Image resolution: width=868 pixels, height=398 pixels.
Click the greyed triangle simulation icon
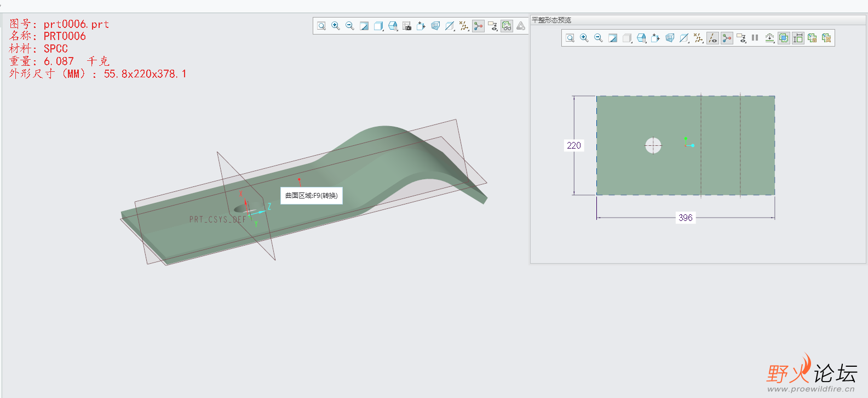[x=521, y=26]
